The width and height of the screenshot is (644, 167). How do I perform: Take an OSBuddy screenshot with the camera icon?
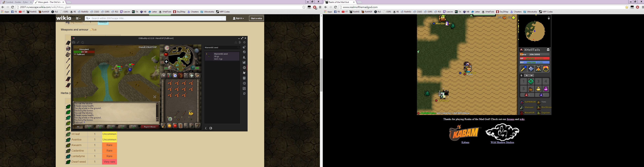(x=74, y=42)
